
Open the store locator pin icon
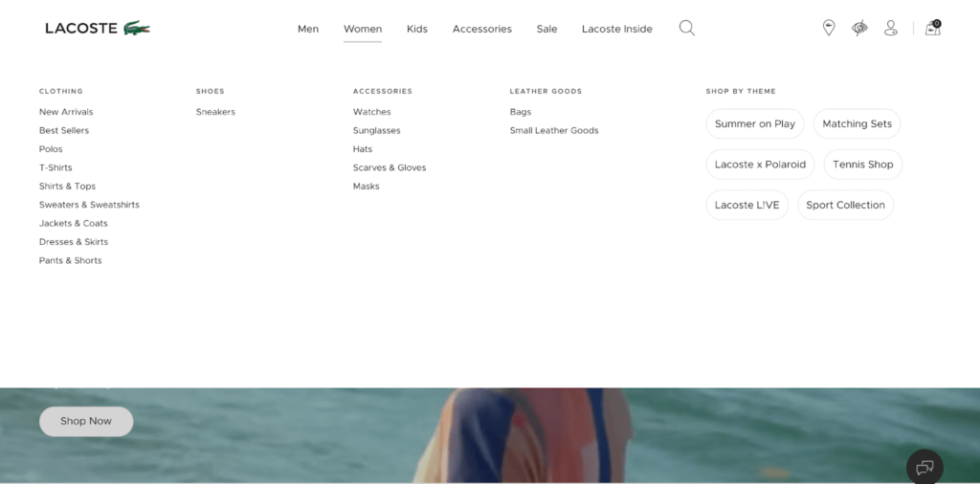(x=829, y=28)
